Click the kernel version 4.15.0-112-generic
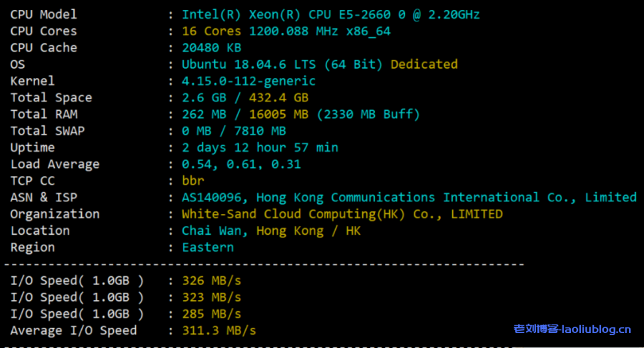The width and height of the screenshot is (644, 348). (248, 81)
